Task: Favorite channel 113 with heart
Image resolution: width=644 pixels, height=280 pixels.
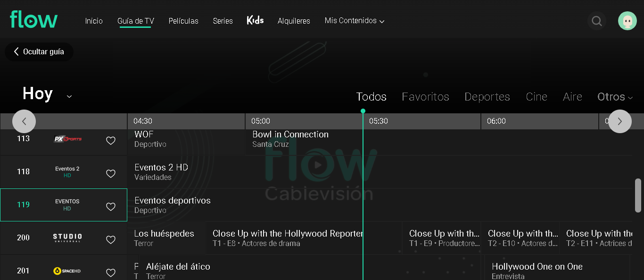Action: tap(111, 141)
